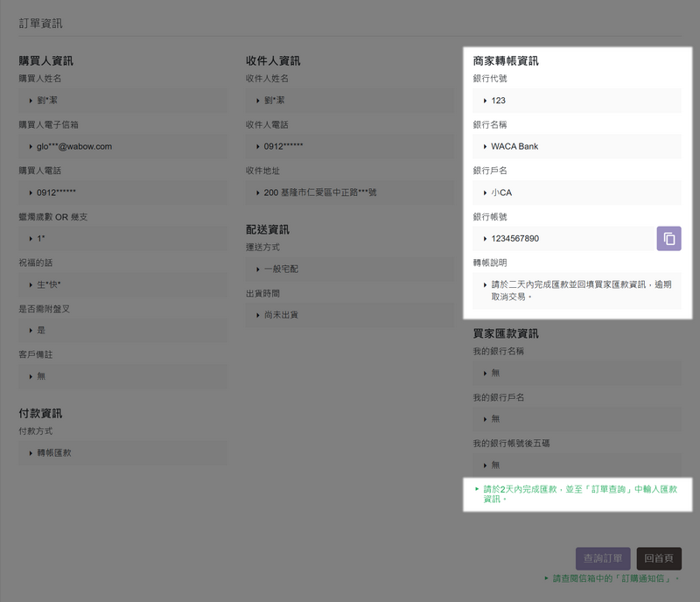This screenshot has width=700, height=602.
Task: Click the 我的銀行帳號後五碼 value field
Action: click(577, 465)
